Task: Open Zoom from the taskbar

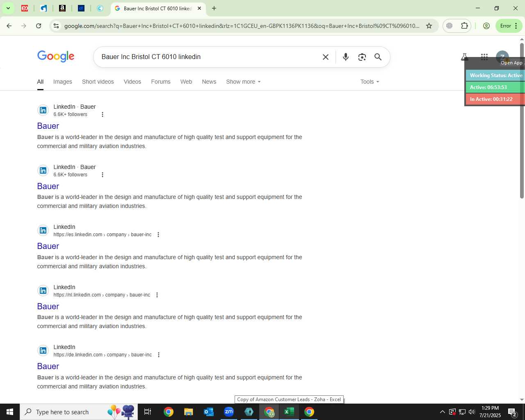Action: [x=229, y=412]
